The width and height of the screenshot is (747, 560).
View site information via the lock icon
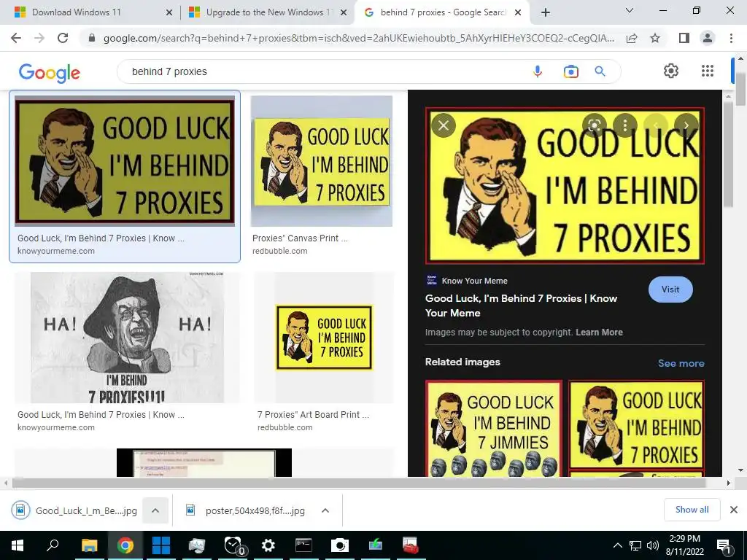[x=92, y=38]
